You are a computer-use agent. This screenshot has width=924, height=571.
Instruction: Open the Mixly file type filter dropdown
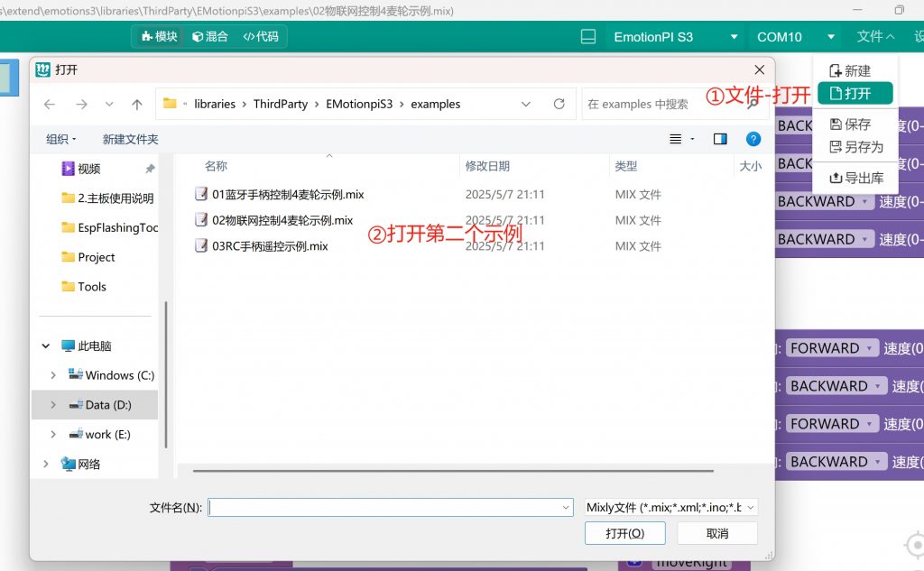[x=670, y=508]
